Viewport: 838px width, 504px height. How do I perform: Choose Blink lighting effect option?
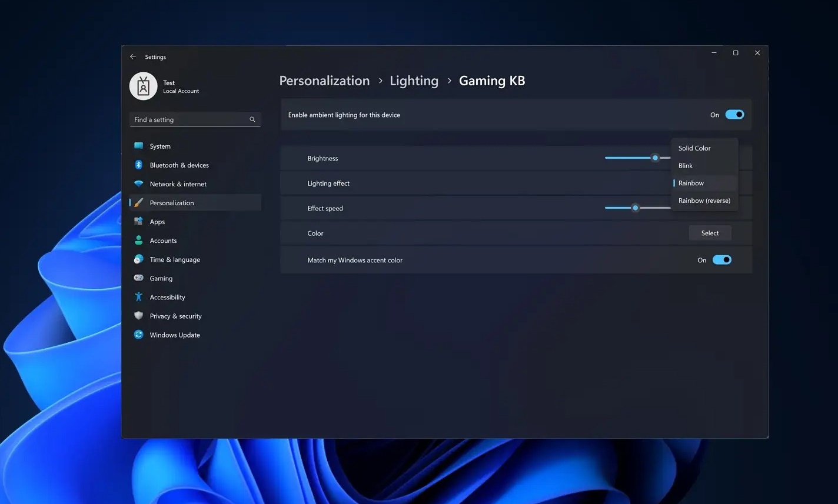click(x=704, y=166)
